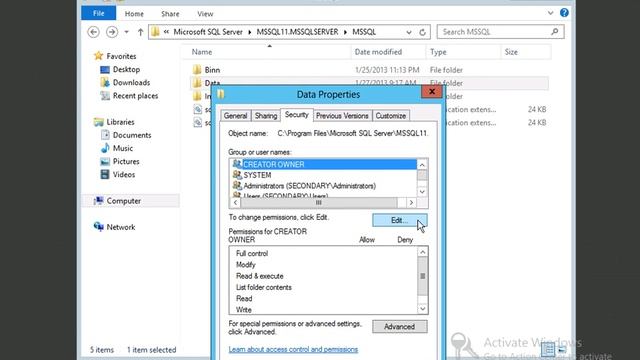This screenshot has height=360, width=640.
Task: Click permissions list scrollbar thumb
Action: pos(422,276)
